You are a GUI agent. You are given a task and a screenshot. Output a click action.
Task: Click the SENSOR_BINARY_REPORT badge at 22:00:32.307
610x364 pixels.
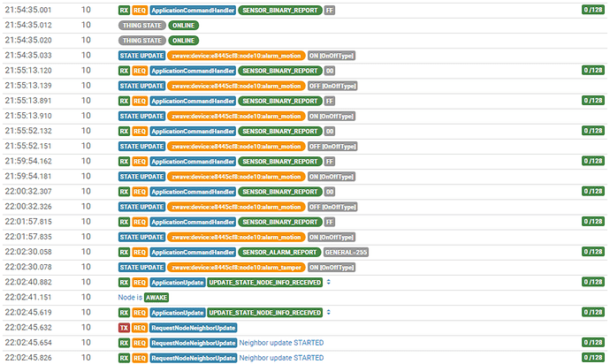[x=280, y=192]
